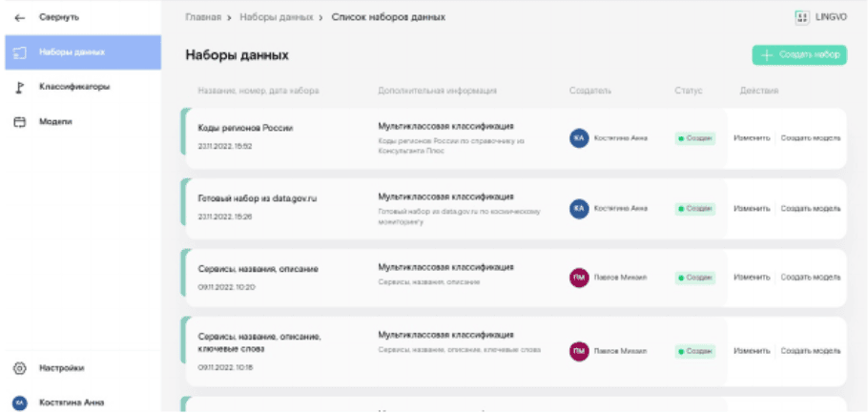The width and height of the screenshot is (868, 413).
Task: Click the Создан status badge in first row
Action: (x=694, y=137)
